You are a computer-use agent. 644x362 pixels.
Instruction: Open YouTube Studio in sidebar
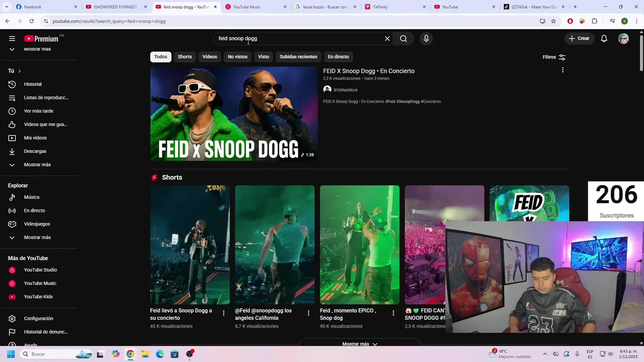[x=38, y=270]
